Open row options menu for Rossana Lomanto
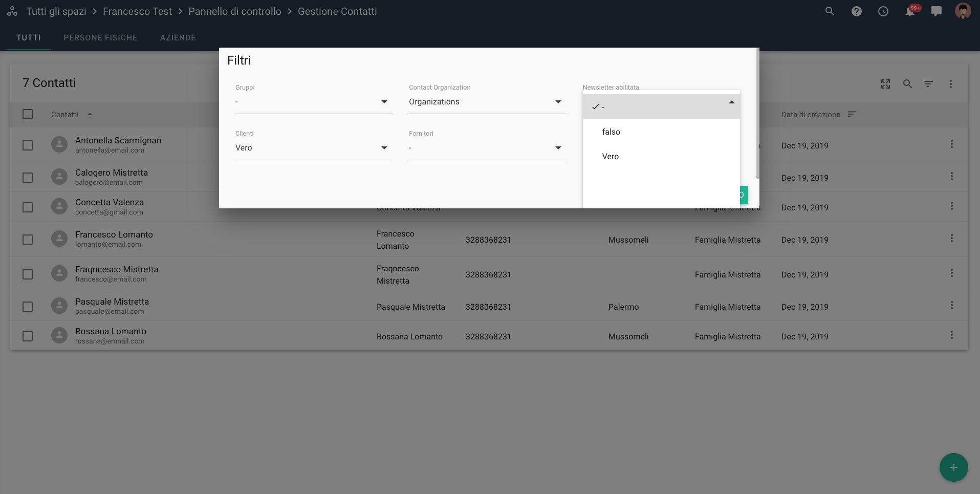This screenshot has width=980, height=494. click(x=951, y=335)
